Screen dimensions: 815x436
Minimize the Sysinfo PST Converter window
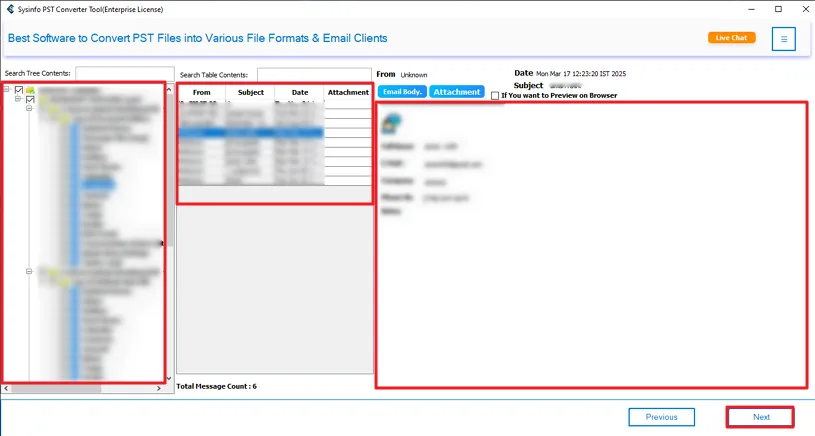752,9
